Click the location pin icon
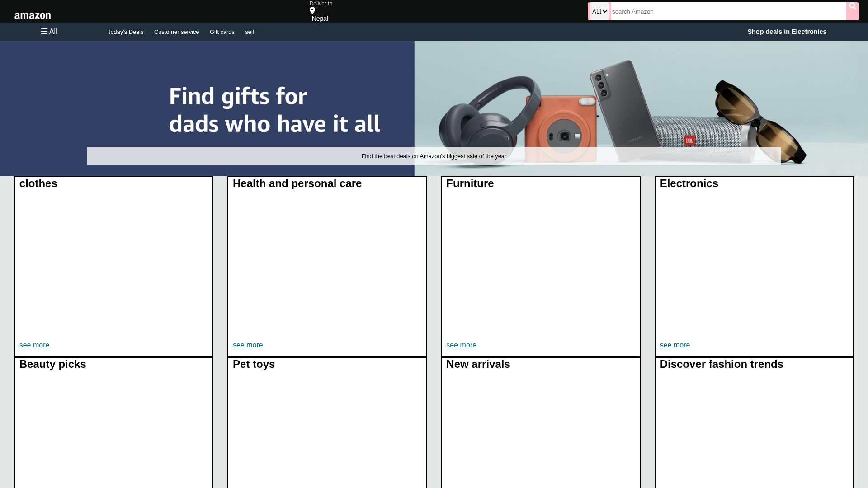Image resolution: width=868 pixels, height=488 pixels. 312,11
